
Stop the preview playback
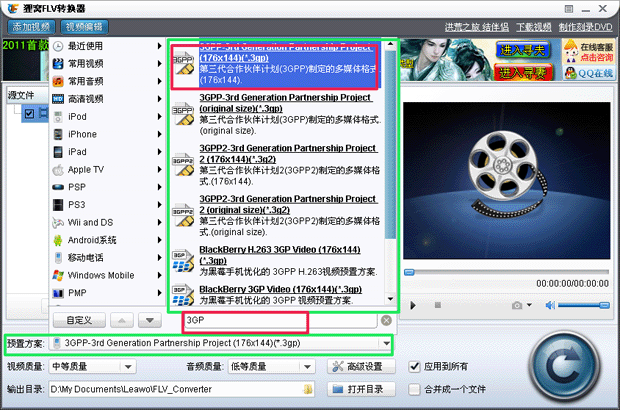(x=438, y=305)
